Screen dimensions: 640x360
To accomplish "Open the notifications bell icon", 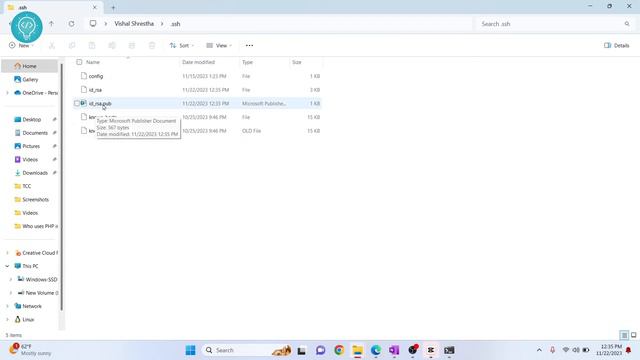I will tap(629, 350).
